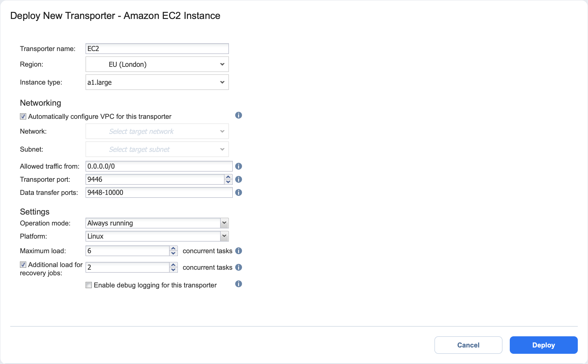
Task: Open the Region dropdown showing EU (London)
Action: 157,64
